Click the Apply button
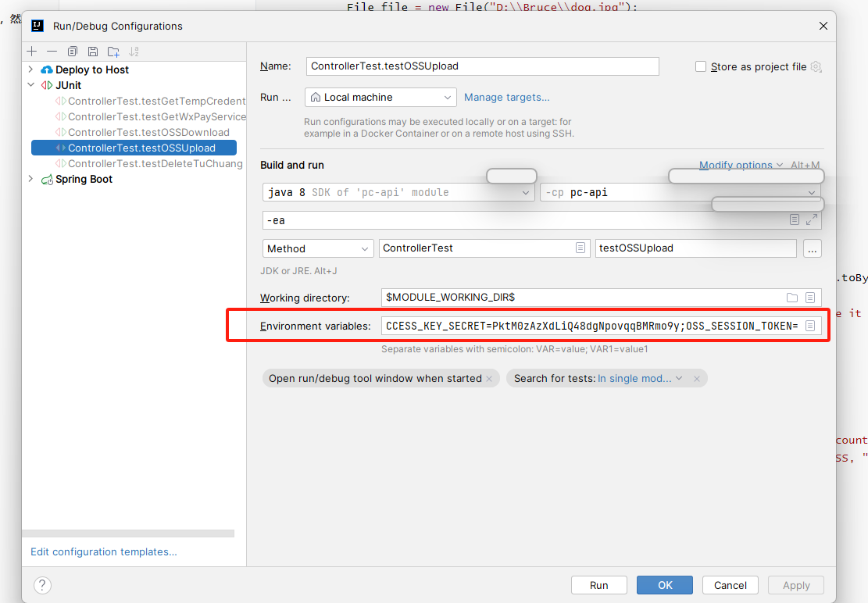This screenshot has width=868, height=603. [x=796, y=585]
